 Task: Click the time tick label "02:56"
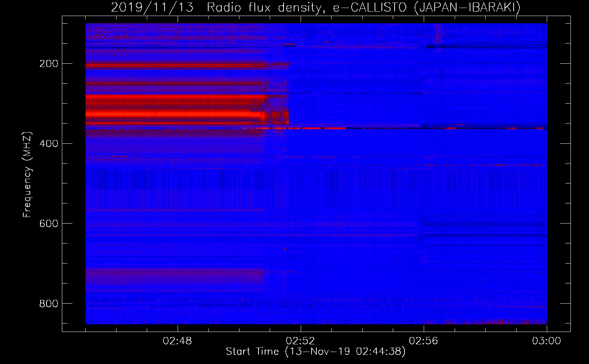click(423, 341)
